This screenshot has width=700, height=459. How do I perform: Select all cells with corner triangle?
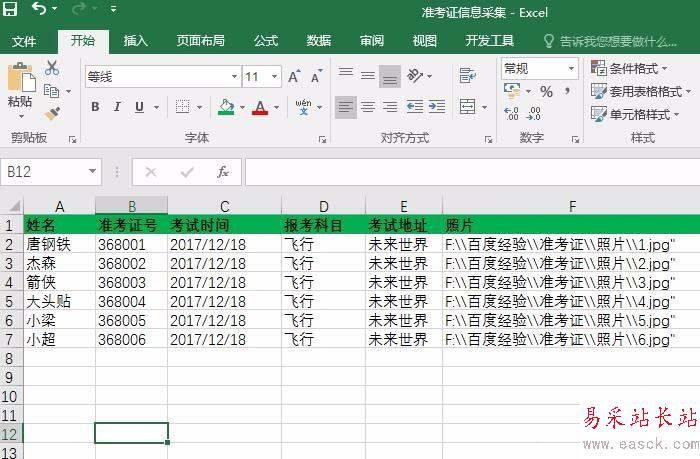click(13, 206)
